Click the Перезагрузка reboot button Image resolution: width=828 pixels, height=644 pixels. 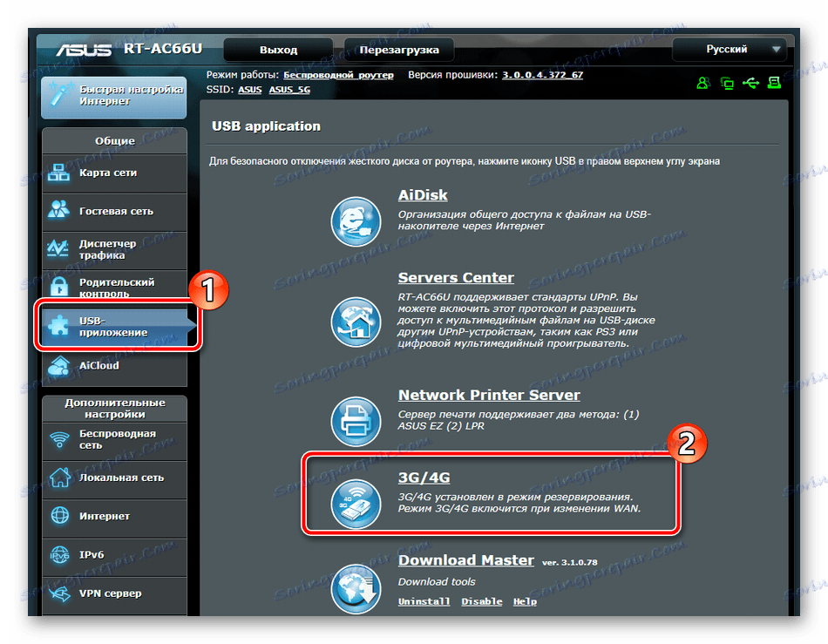pos(399,50)
